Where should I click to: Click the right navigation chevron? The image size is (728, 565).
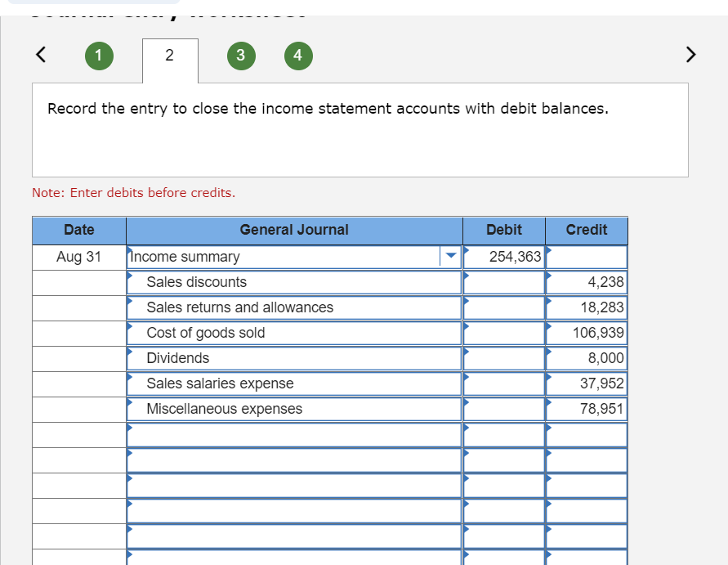click(690, 55)
